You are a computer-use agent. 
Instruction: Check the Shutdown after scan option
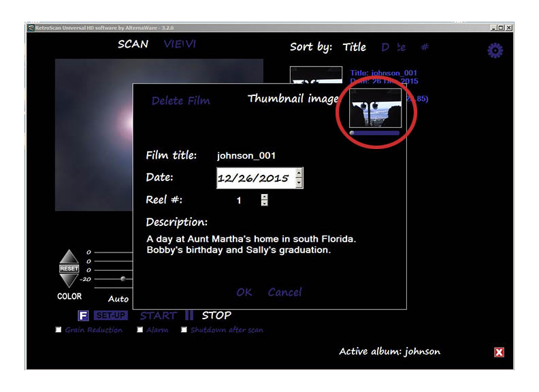(184, 330)
